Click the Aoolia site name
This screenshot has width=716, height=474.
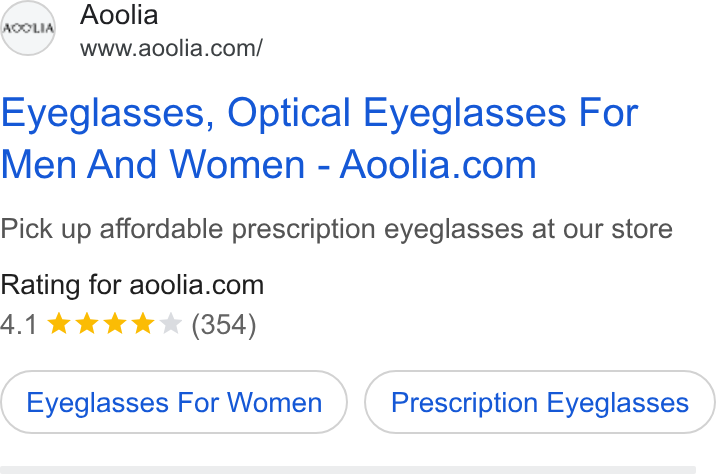pyautogui.click(x=119, y=15)
